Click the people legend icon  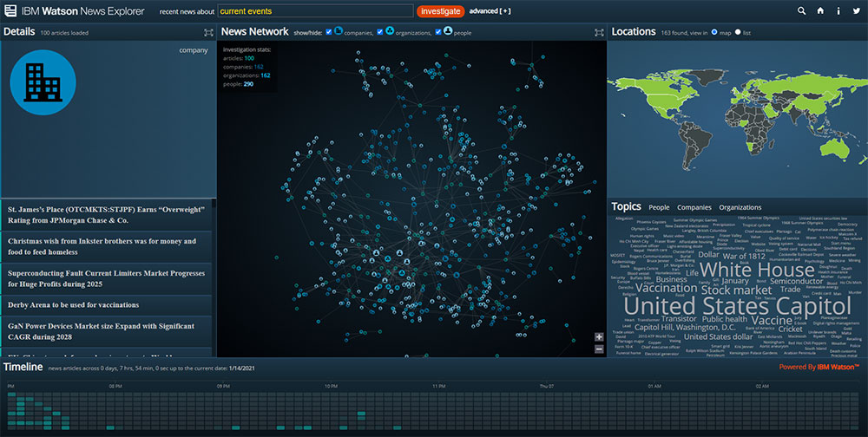coord(448,31)
